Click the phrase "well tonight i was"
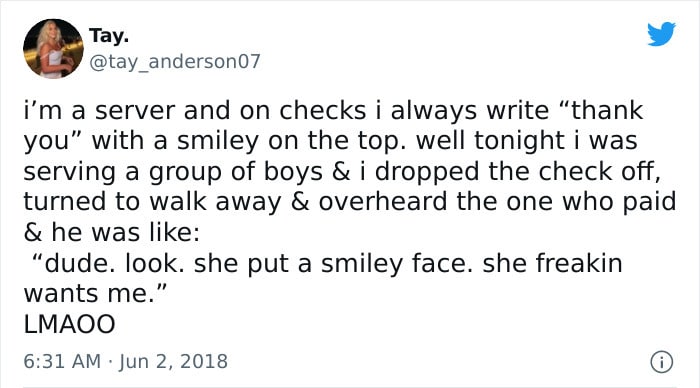700x388 pixels. [527, 141]
